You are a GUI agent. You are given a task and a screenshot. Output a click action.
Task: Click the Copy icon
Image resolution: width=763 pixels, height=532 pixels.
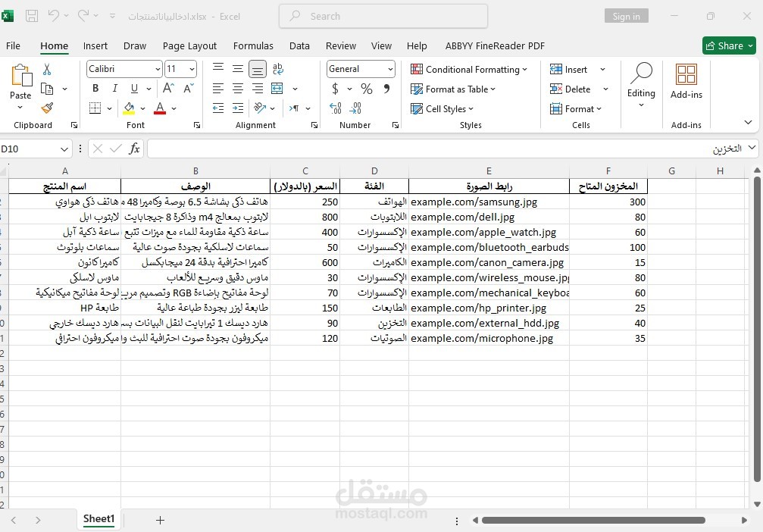pos(47,89)
